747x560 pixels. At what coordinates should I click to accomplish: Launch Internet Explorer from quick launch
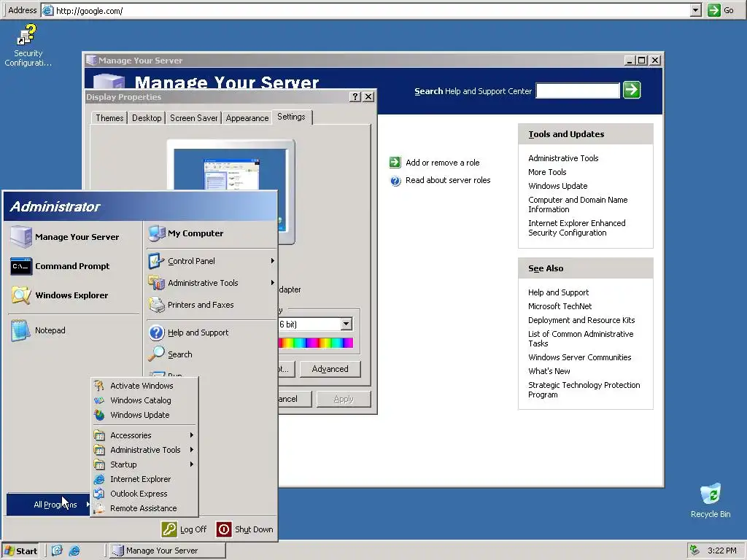click(x=74, y=551)
